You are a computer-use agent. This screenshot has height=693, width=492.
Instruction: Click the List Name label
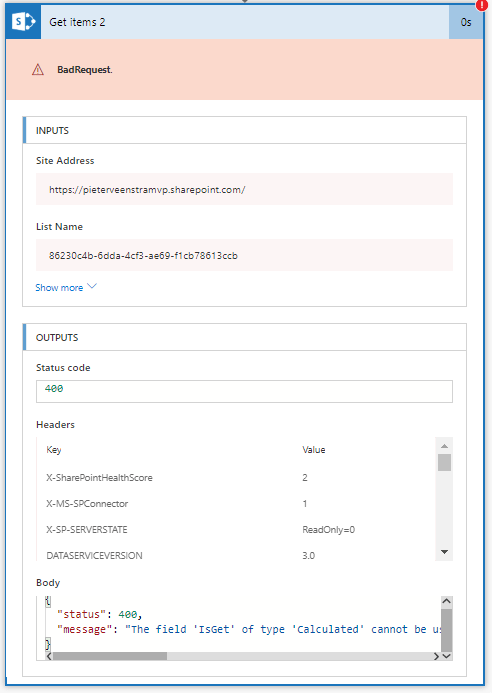[x=59, y=227]
